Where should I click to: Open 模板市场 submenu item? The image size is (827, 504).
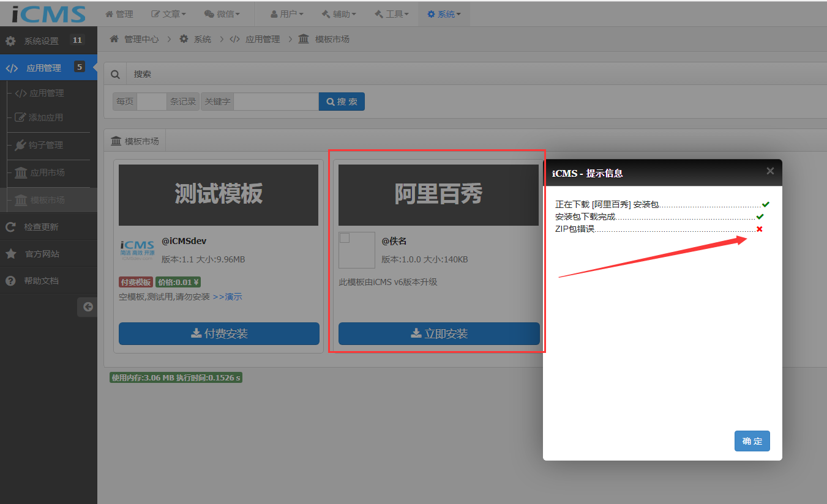pyautogui.click(x=48, y=200)
